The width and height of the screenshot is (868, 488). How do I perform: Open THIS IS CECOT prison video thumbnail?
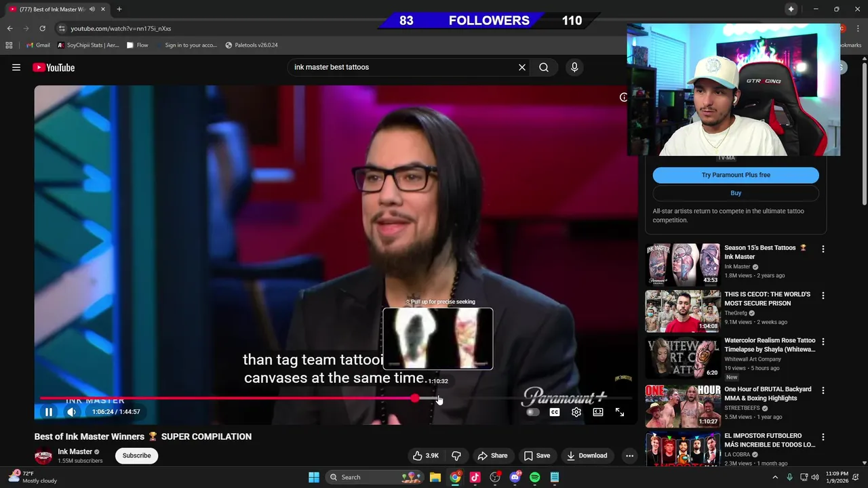pyautogui.click(x=682, y=311)
